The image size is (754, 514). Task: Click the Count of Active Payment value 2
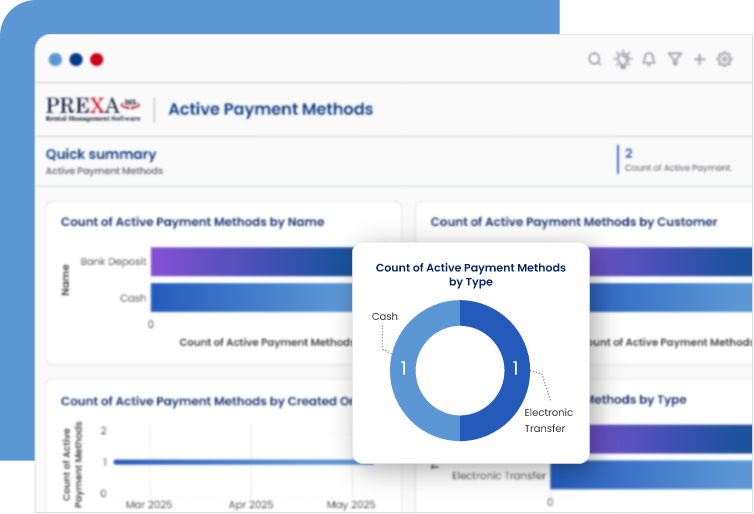coord(629,153)
